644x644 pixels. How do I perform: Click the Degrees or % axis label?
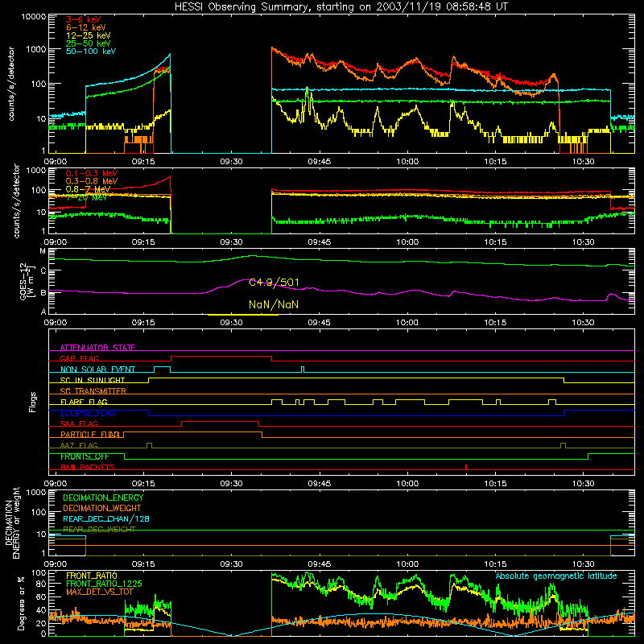(x=21, y=602)
